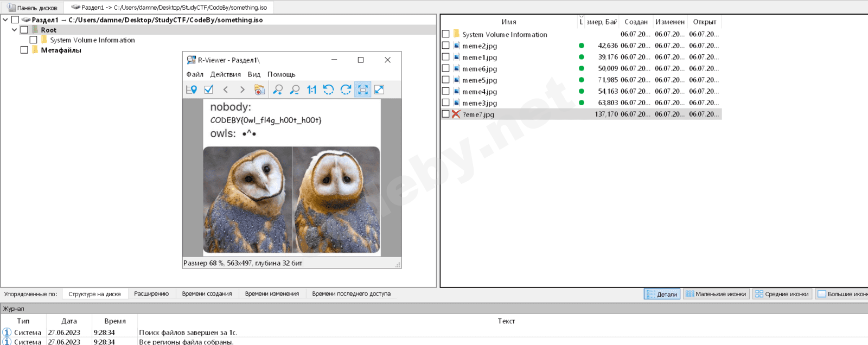868x345 pixels.
Task: Collapse the Раздел1 tree node
Action: click(x=5, y=20)
